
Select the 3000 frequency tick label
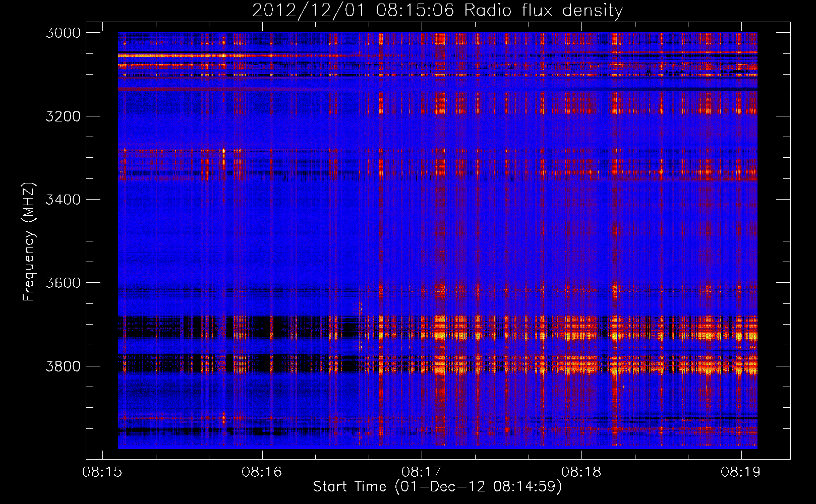tap(63, 33)
